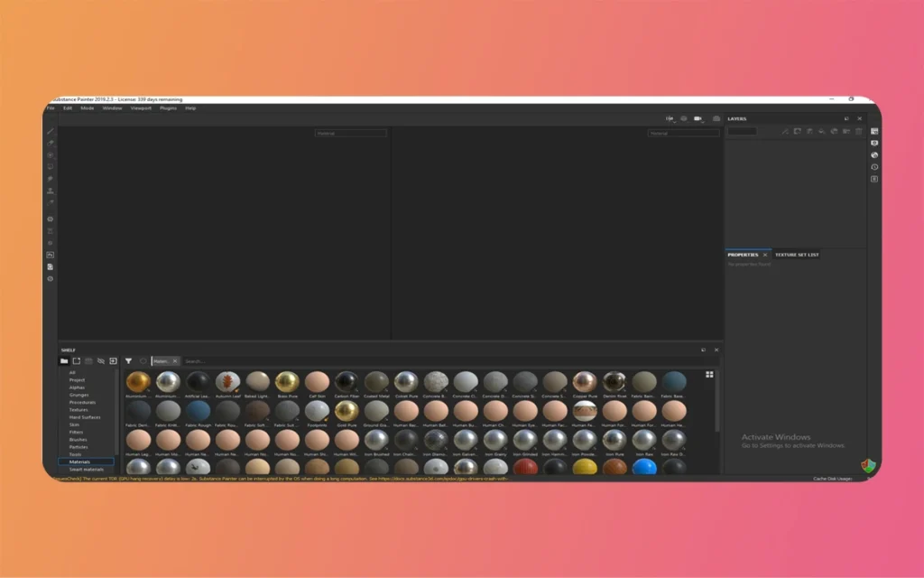Open the camera view dropdown arrow
924x578 pixels.
(x=703, y=122)
